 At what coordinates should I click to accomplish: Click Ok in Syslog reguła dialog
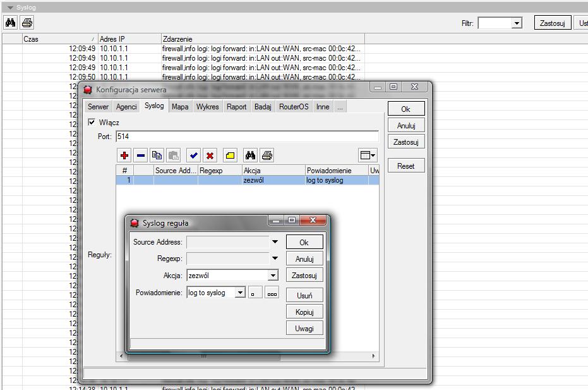tap(304, 242)
